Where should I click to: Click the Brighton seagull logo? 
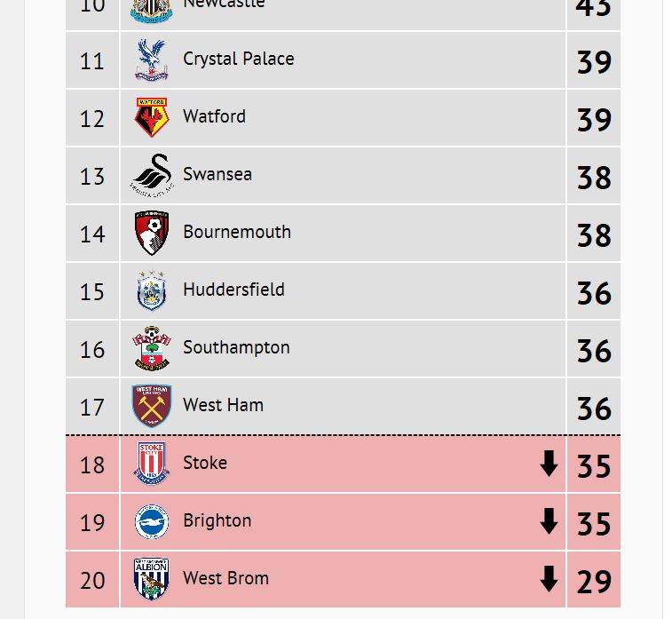point(151,521)
